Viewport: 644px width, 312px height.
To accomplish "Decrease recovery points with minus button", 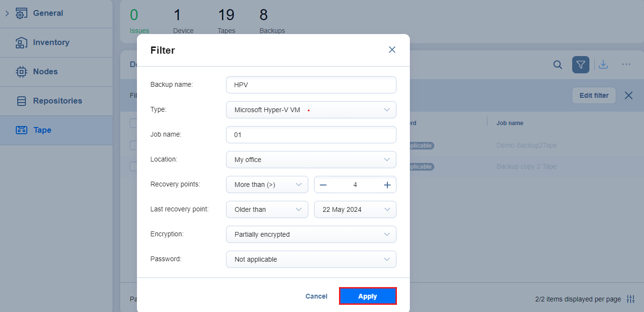I will click(323, 185).
